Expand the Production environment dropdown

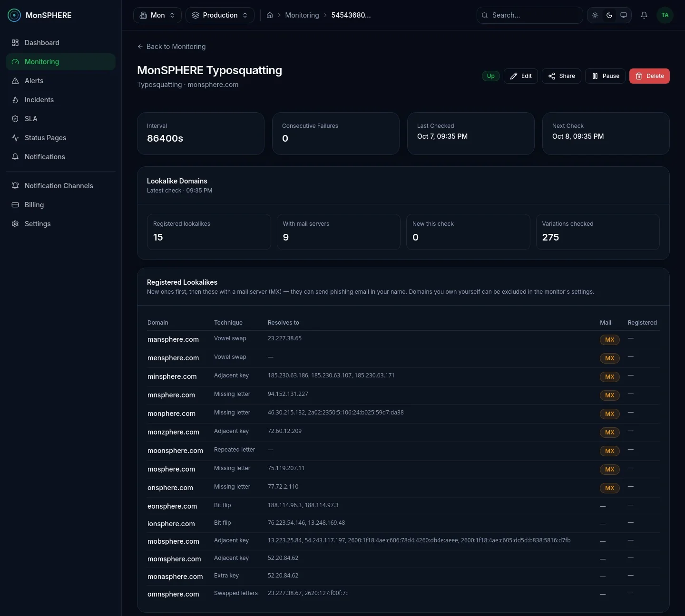click(220, 15)
